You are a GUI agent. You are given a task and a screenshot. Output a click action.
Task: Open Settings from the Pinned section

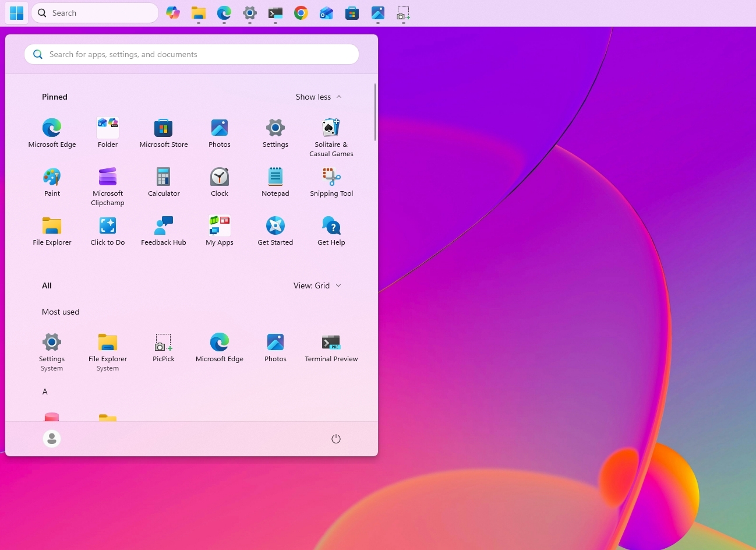pyautogui.click(x=275, y=133)
